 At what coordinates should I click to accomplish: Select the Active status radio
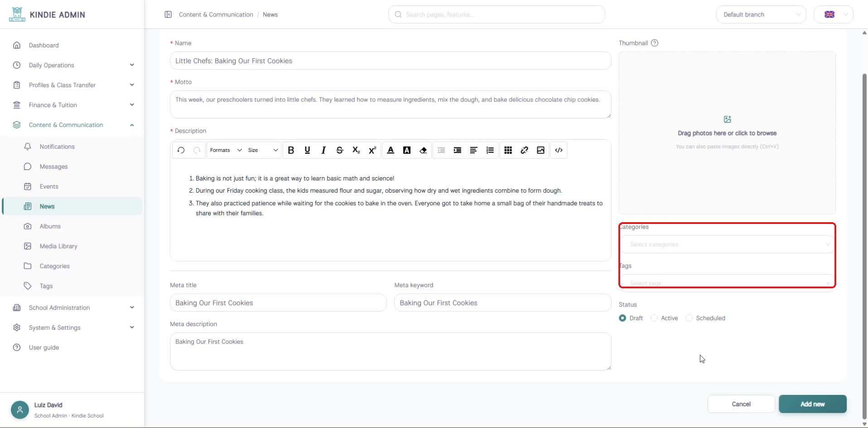[654, 318]
